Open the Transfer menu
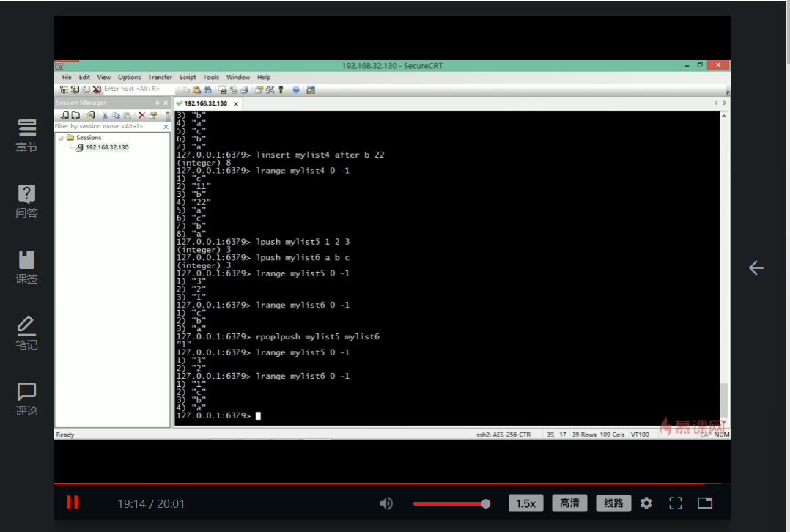 tap(160, 77)
